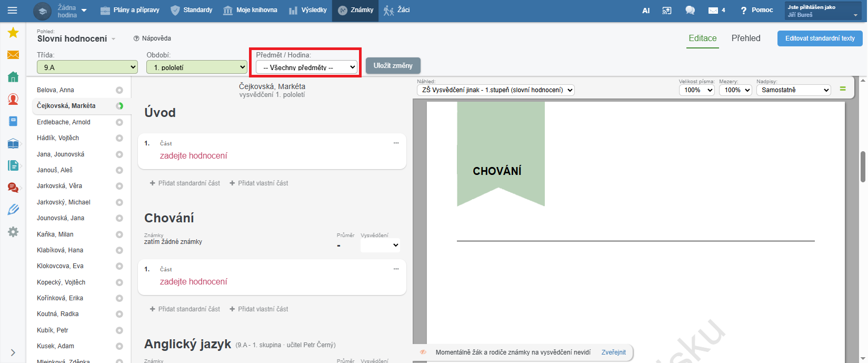The width and height of the screenshot is (868, 363).
Task: Open the orange envelope sidebar icon
Action: [x=13, y=55]
